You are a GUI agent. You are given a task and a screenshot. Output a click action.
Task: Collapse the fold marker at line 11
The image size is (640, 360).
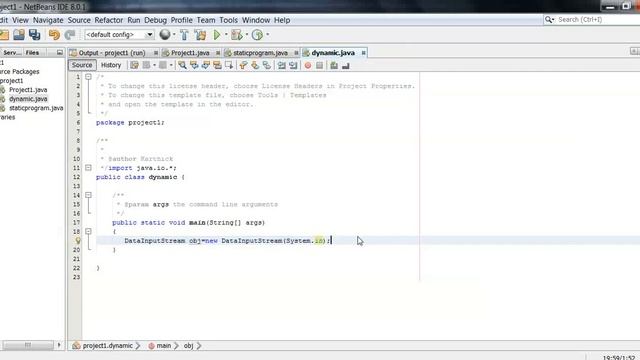click(x=88, y=168)
